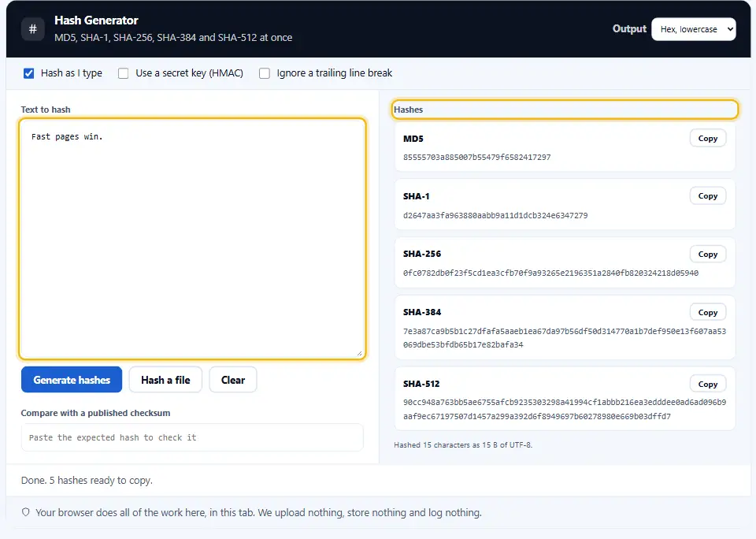The height and width of the screenshot is (539, 756).
Task: Click the Output label in header
Action: click(x=629, y=29)
